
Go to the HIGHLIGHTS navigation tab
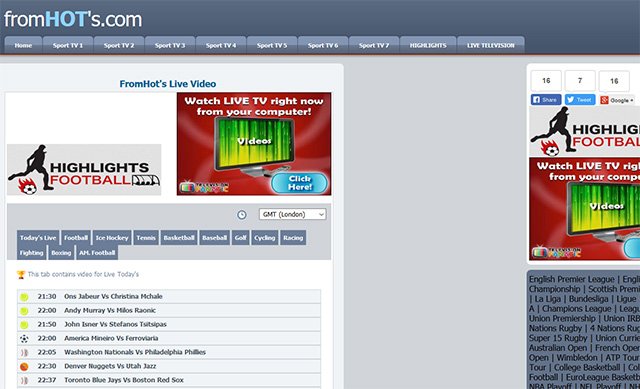428,45
